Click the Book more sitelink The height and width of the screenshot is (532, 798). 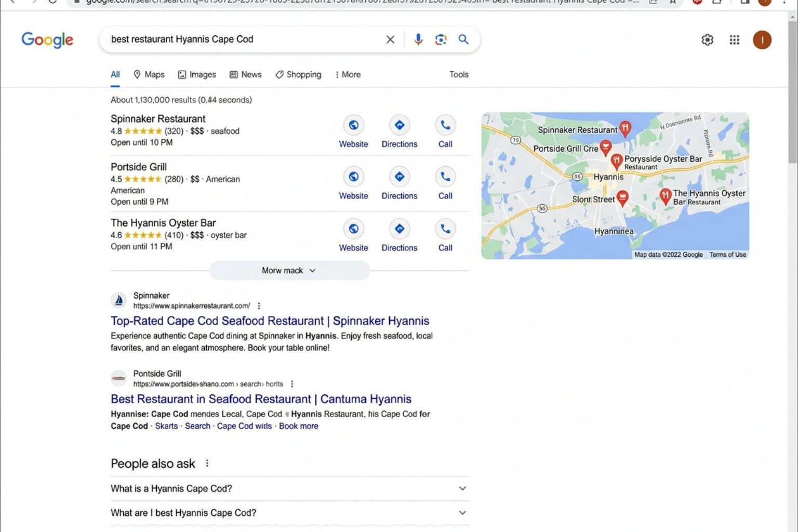299,426
